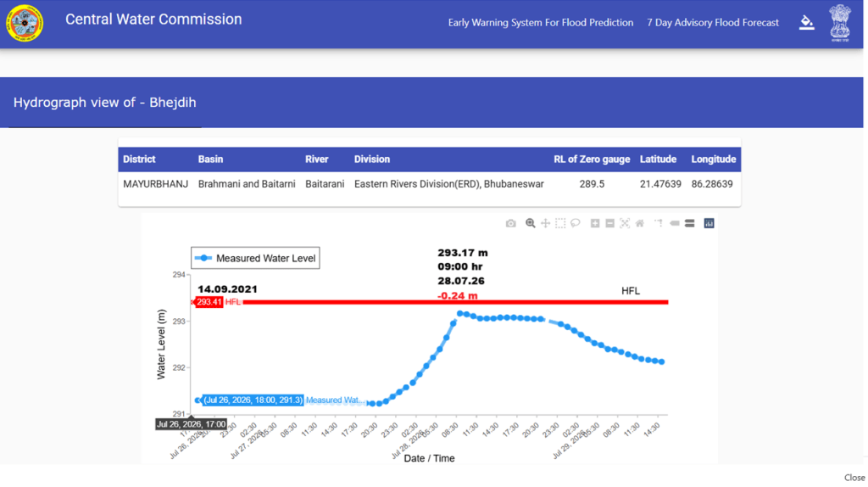Toggle spike lines on the chart
The height and width of the screenshot is (487, 868).
pos(659,223)
